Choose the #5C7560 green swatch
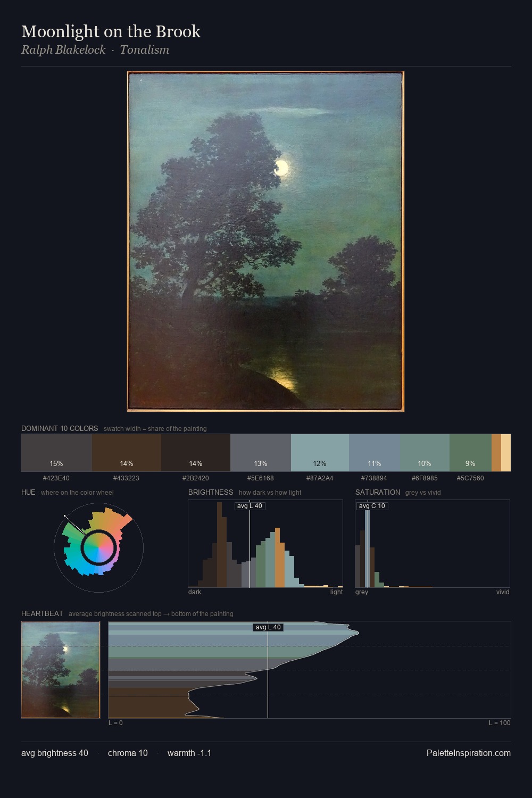The width and height of the screenshot is (532, 798). pyautogui.click(x=470, y=453)
